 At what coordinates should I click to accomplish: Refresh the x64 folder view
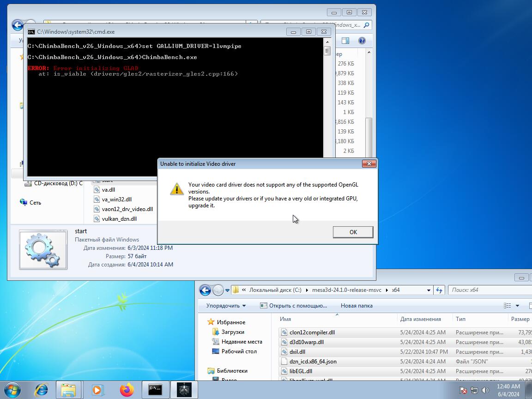point(439,290)
